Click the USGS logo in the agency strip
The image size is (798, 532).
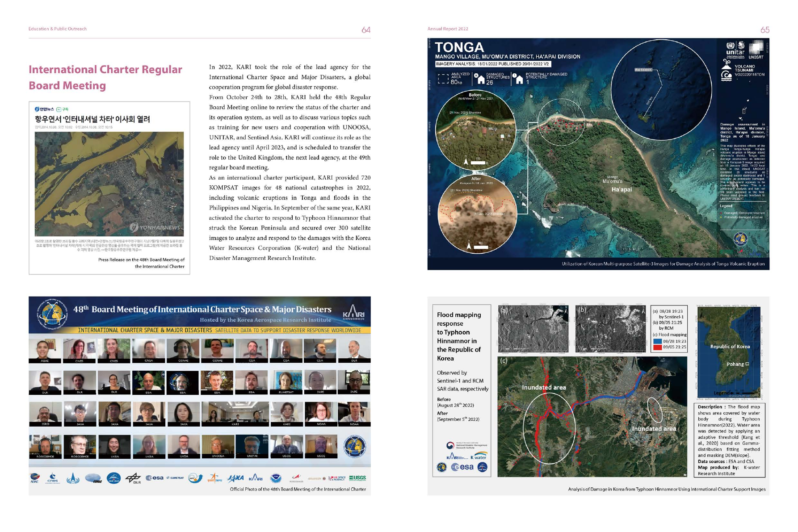(x=357, y=478)
